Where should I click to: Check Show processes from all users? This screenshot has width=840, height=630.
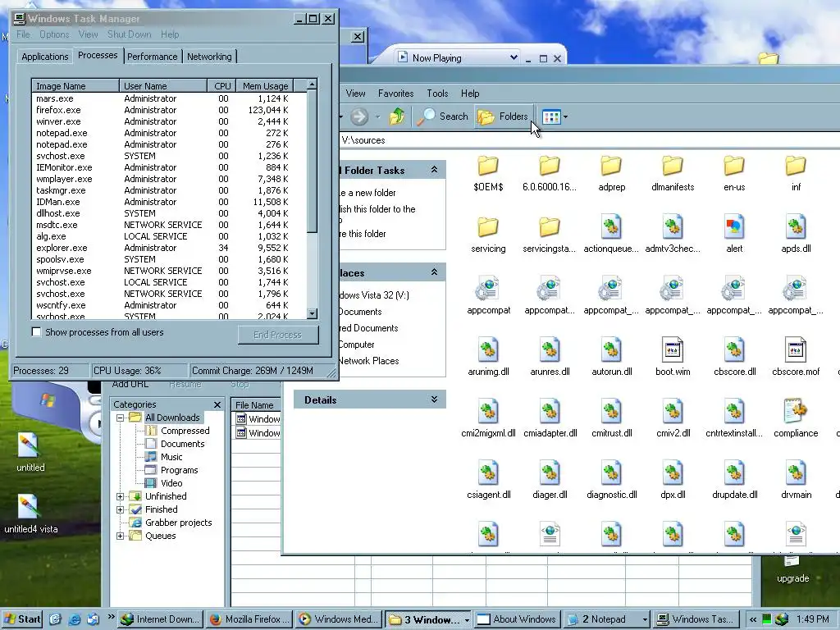pyautogui.click(x=36, y=332)
